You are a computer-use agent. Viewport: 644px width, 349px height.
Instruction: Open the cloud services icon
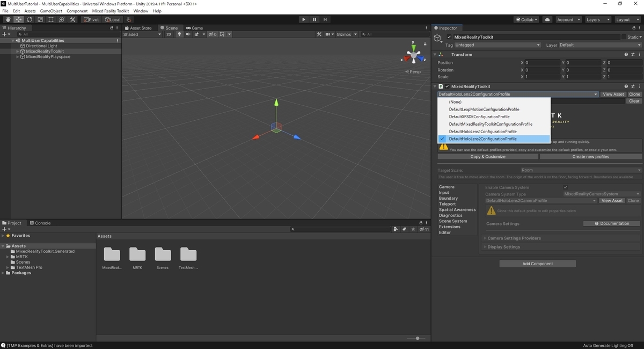point(547,19)
